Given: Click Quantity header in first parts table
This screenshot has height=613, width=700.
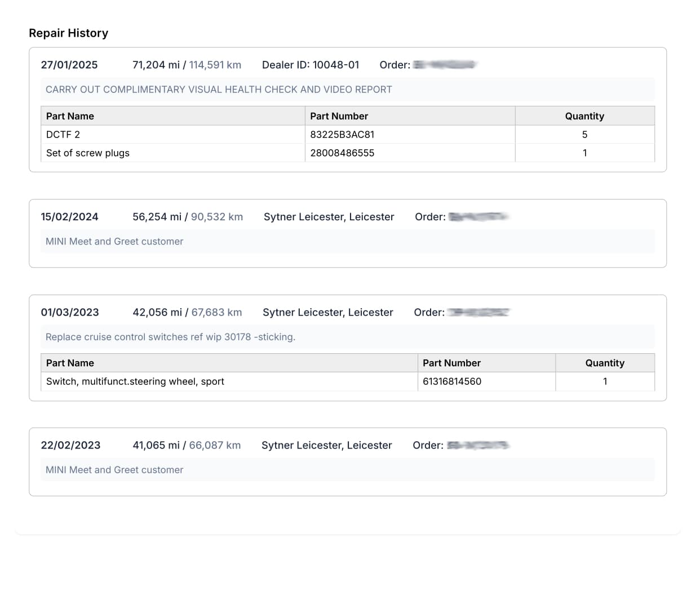Looking at the screenshot, I should coord(584,116).
